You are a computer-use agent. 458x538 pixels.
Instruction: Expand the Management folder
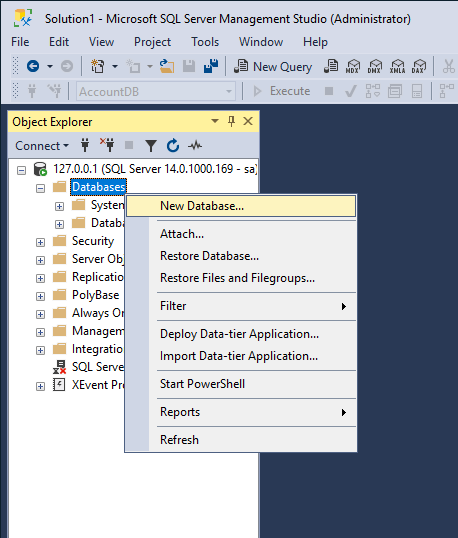click(x=40, y=332)
